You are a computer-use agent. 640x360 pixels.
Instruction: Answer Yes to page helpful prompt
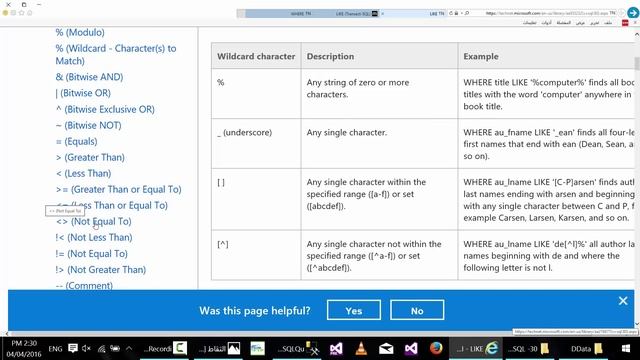[x=353, y=310]
